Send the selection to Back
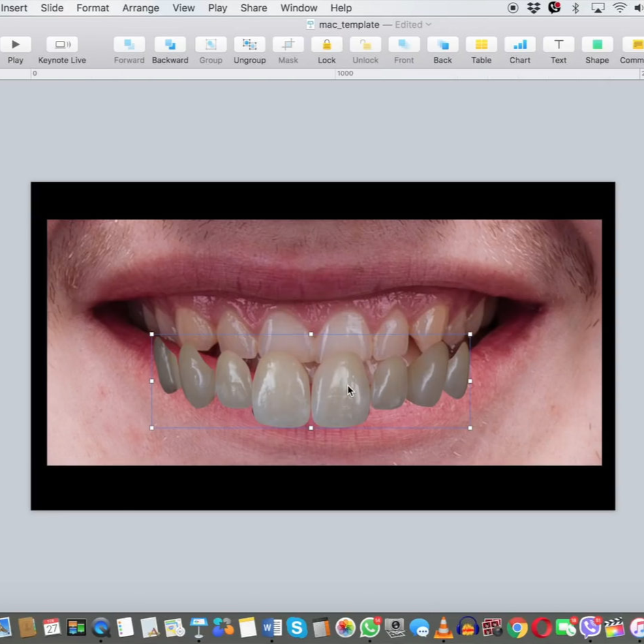 pyautogui.click(x=442, y=45)
